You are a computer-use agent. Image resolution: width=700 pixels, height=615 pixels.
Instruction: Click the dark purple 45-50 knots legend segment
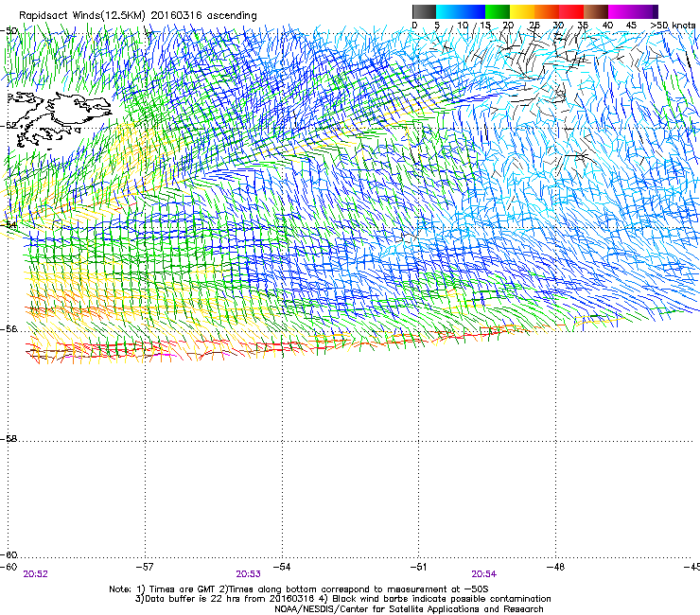click(645, 11)
